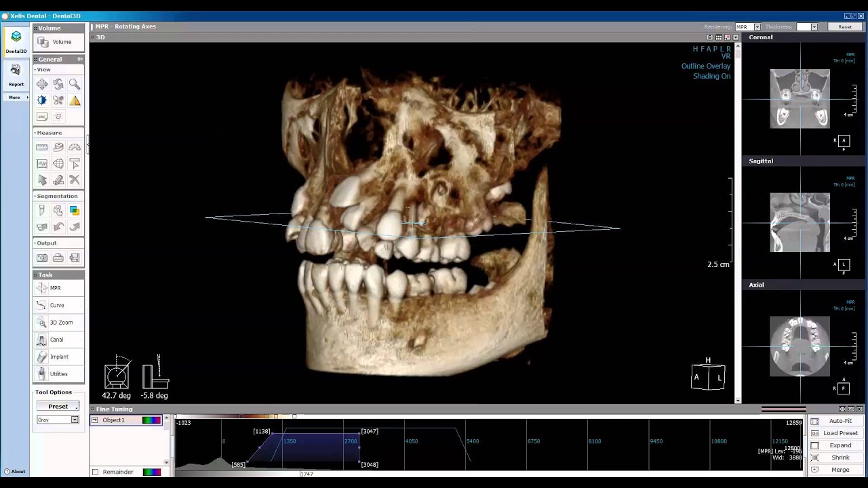Select the ruler length measure tool
The width and height of the screenshot is (868, 488).
click(x=42, y=147)
